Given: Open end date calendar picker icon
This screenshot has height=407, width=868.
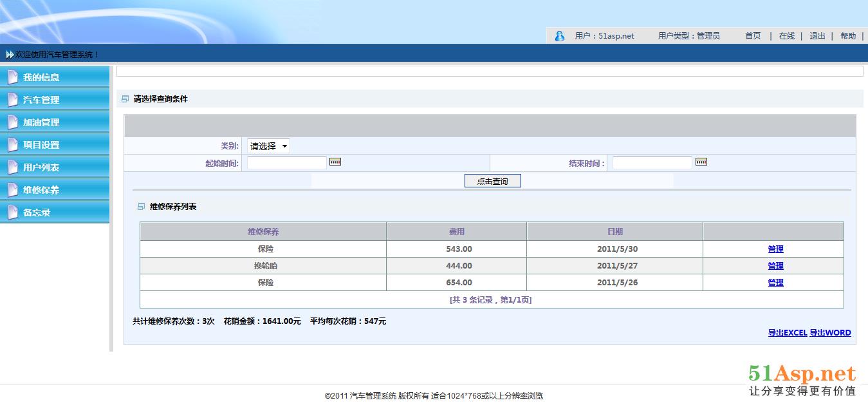Looking at the screenshot, I should 701,162.
